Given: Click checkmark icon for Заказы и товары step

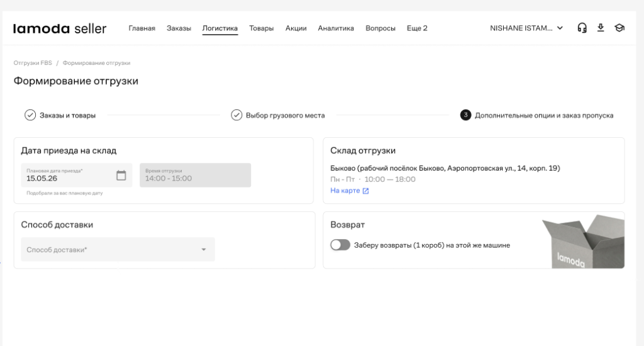Looking at the screenshot, I should (x=30, y=115).
